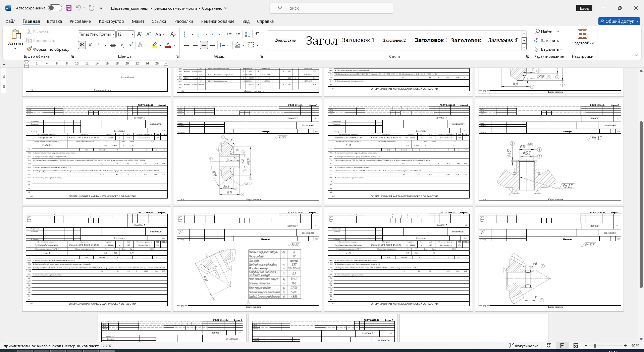Expand the styles gallery list

click(524, 47)
